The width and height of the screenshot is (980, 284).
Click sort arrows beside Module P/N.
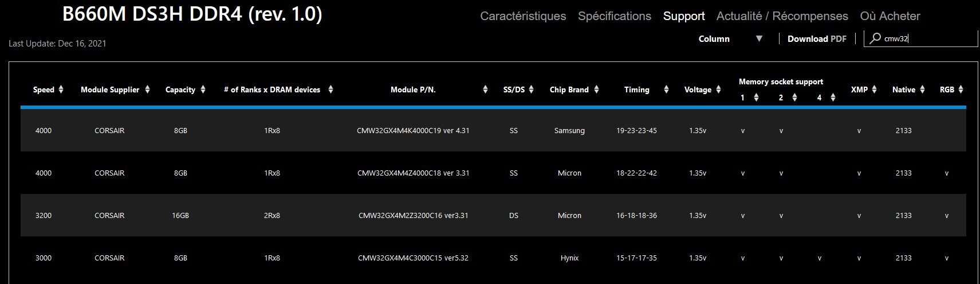click(x=485, y=90)
